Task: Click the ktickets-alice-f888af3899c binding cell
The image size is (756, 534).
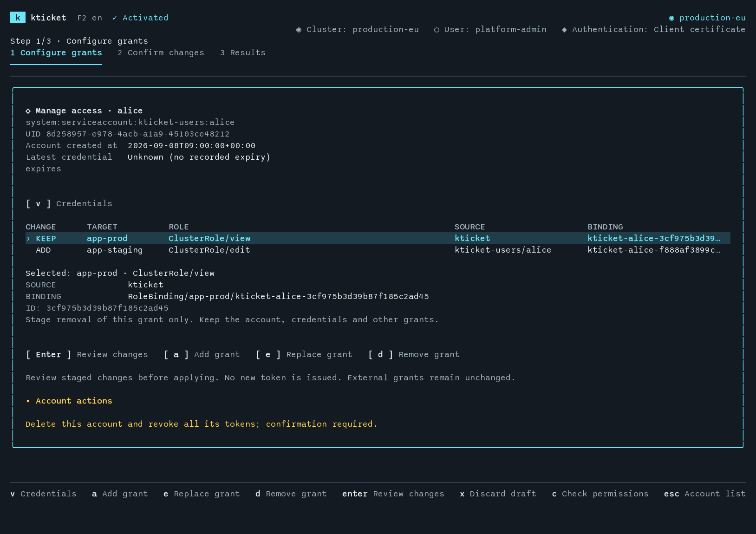Action: [654, 250]
